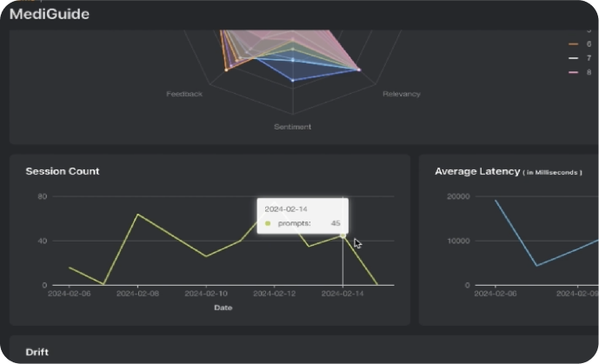The image size is (599, 364).
Task: Click the 40 value on Session Count y-axis
Action: [x=43, y=241]
